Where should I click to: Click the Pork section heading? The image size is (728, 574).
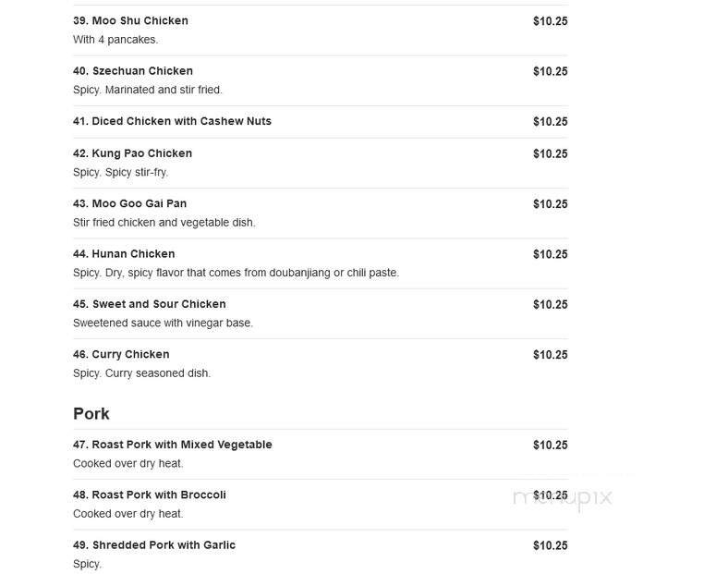(91, 413)
